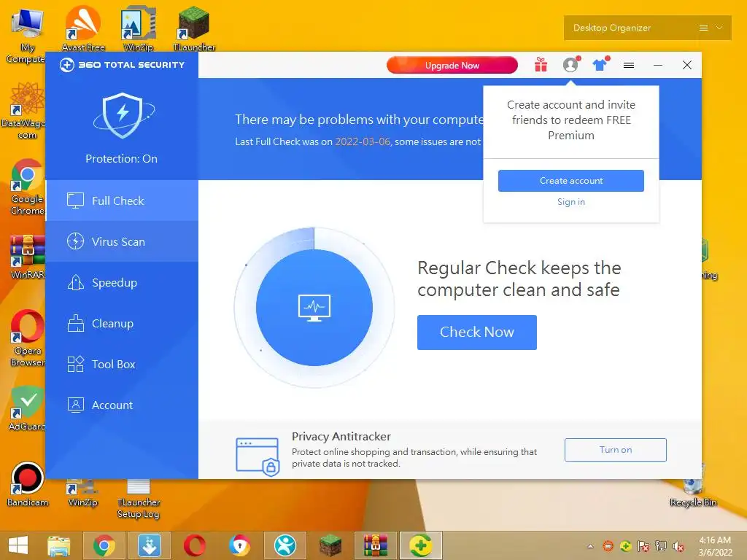Click the Action Center flag tray icon
This screenshot has width=747, height=560.
pos(643,546)
